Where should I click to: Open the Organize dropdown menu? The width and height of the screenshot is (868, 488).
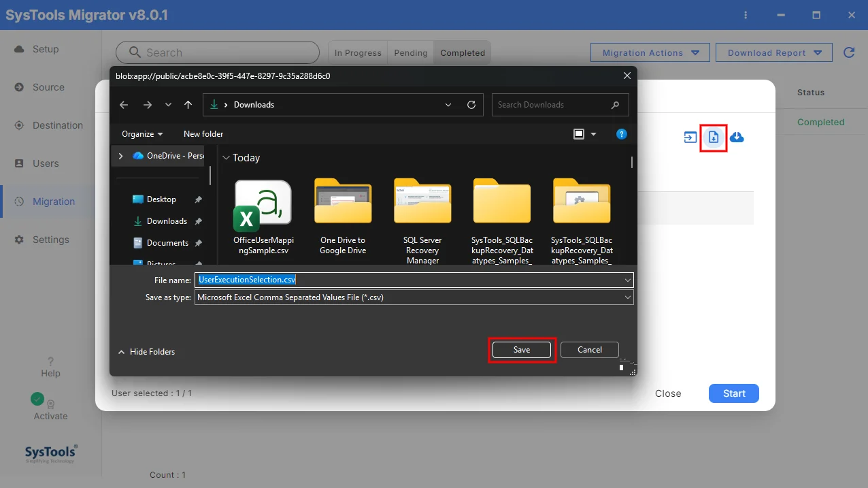coord(142,134)
